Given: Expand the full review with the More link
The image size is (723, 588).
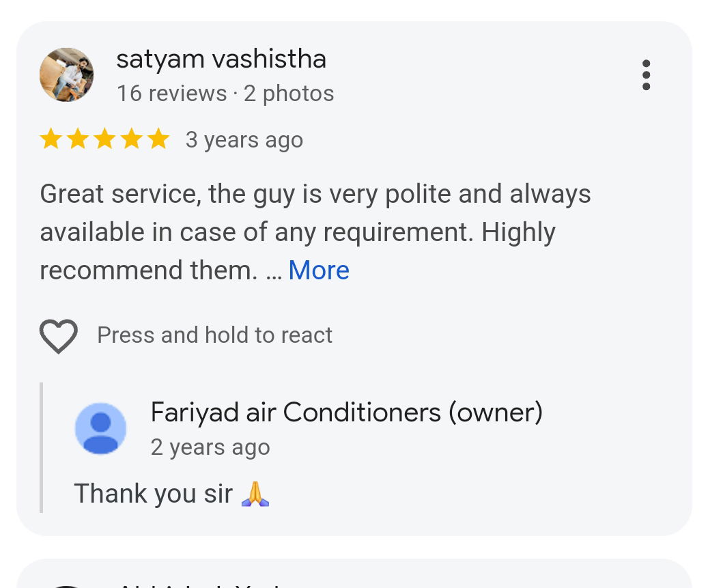Looking at the screenshot, I should 319,270.
